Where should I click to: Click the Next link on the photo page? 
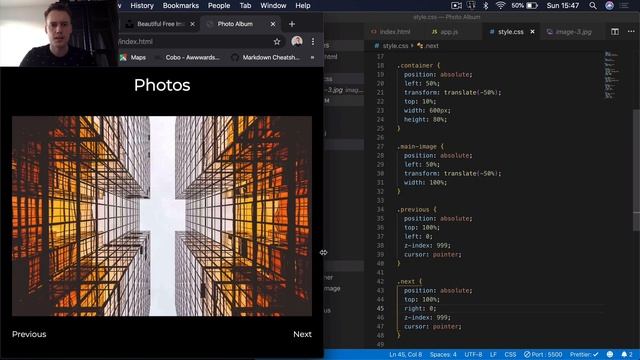click(x=302, y=334)
